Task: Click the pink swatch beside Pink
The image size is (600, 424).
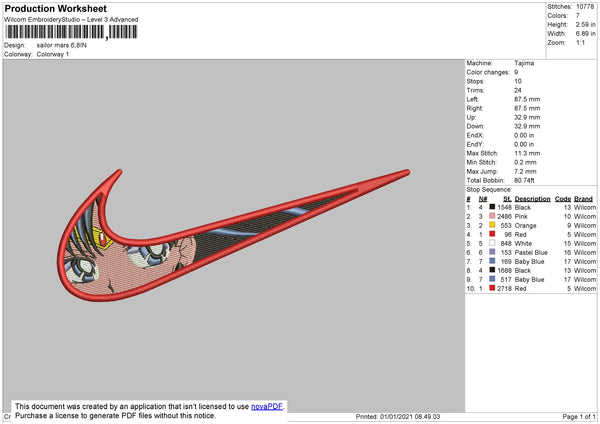Action: click(492, 216)
